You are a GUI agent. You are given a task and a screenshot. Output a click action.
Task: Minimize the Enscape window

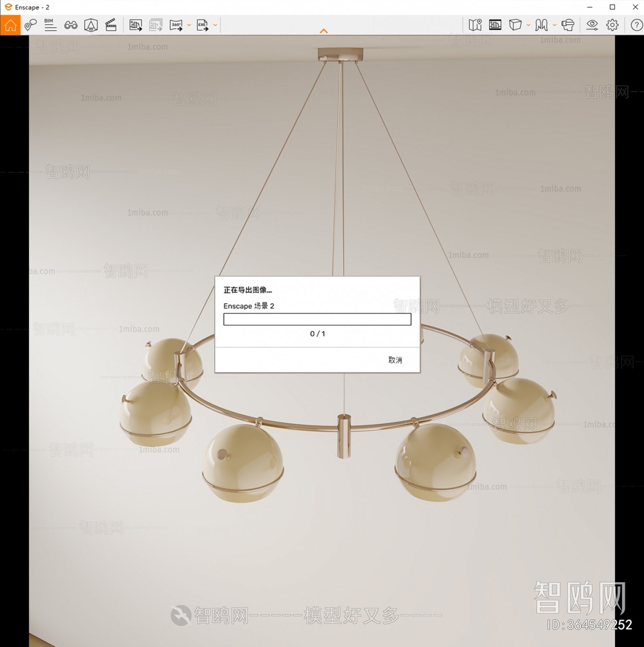[590, 7]
